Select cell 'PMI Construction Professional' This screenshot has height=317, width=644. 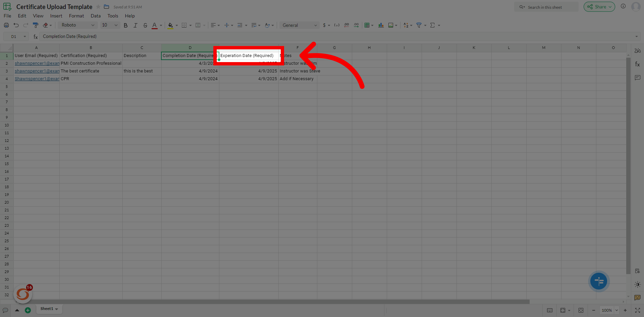91,63
